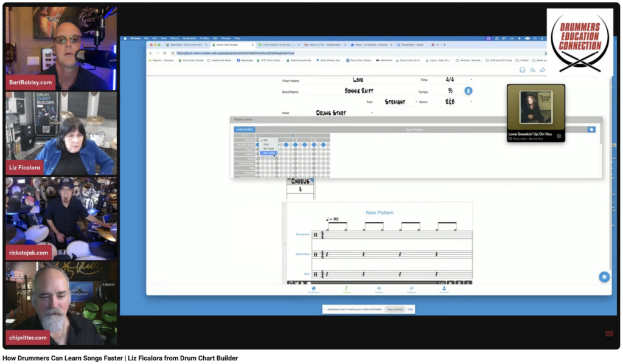Click the browser back arrow
The width and height of the screenshot is (623, 364).
click(151, 53)
